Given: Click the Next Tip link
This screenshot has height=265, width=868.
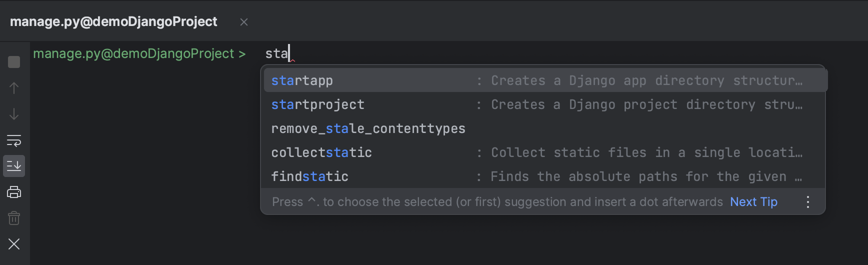Looking at the screenshot, I should tap(753, 202).
